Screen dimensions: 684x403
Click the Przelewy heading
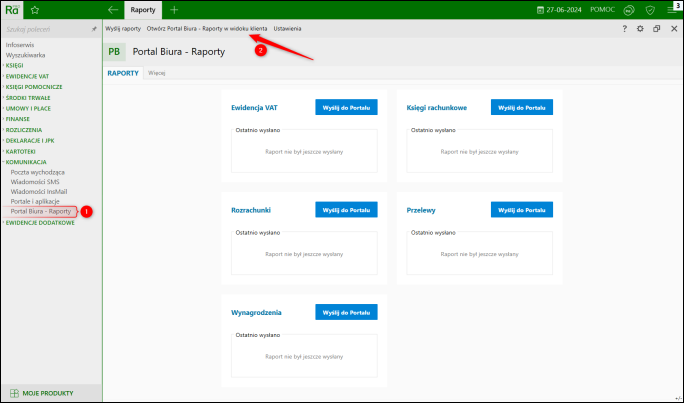coord(421,210)
